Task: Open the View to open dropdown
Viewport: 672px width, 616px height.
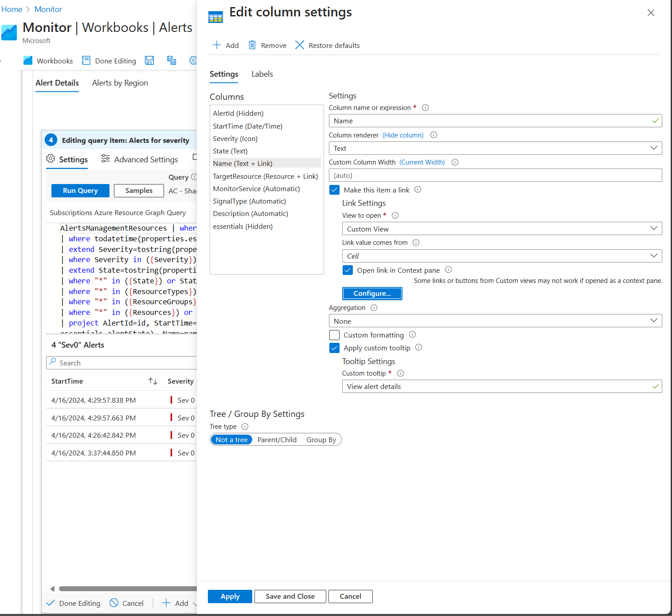Action: point(502,229)
